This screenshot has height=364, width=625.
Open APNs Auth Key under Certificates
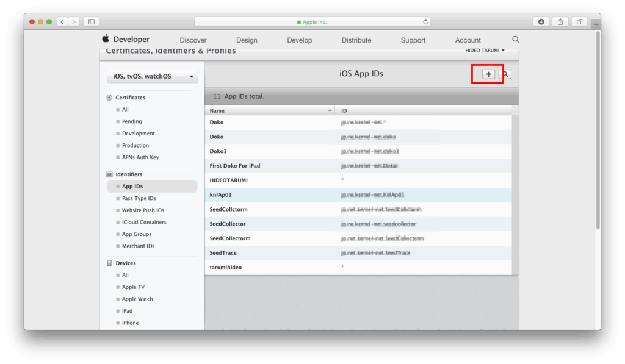click(x=140, y=157)
